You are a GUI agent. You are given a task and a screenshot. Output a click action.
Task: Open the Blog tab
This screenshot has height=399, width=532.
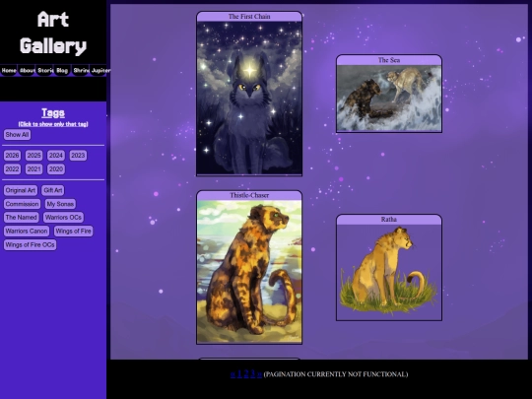pyautogui.click(x=62, y=71)
